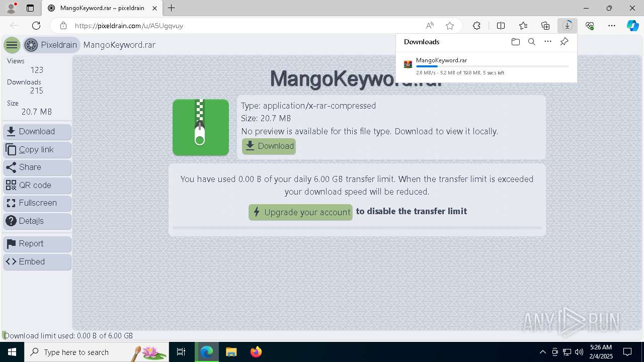This screenshot has height=362, width=644.
Task: Open browser Extensions
Action: click(x=476, y=26)
